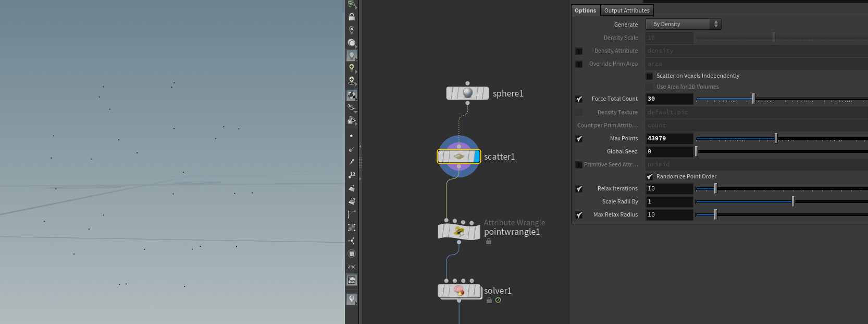Click the Global Seed label

[x=622, y=151]
